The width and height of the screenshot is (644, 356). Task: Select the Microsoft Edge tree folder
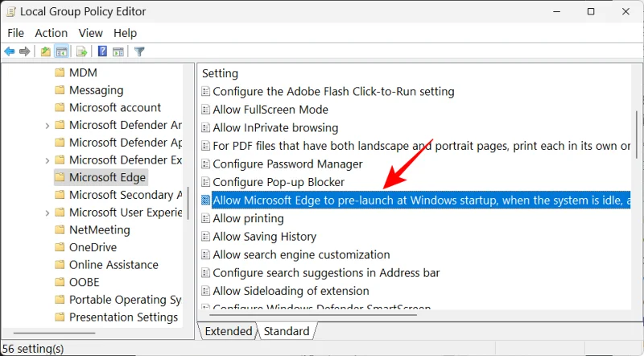click(101, 177)
